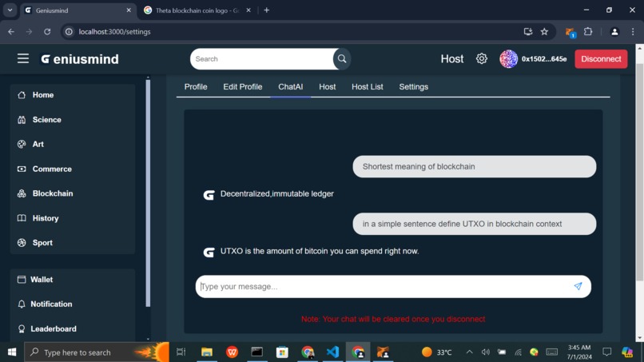
Task: Open Chrome three-dot menu
Action: tap(633, 32)
